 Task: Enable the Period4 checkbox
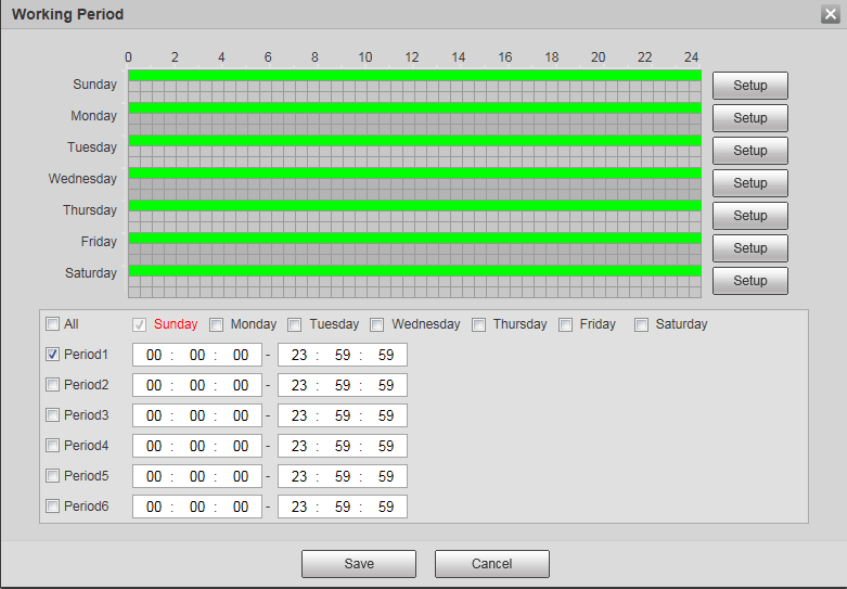point(52,445)
